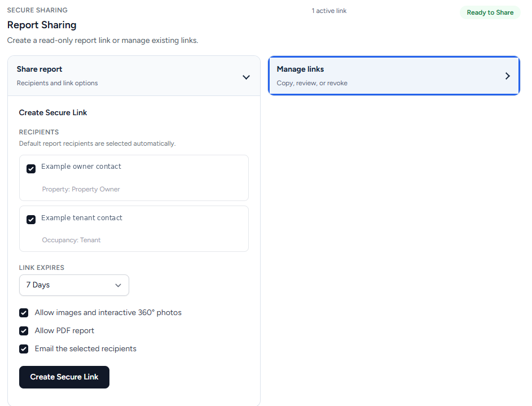Click the 'Report Sharing' heading

click(42, 25)
